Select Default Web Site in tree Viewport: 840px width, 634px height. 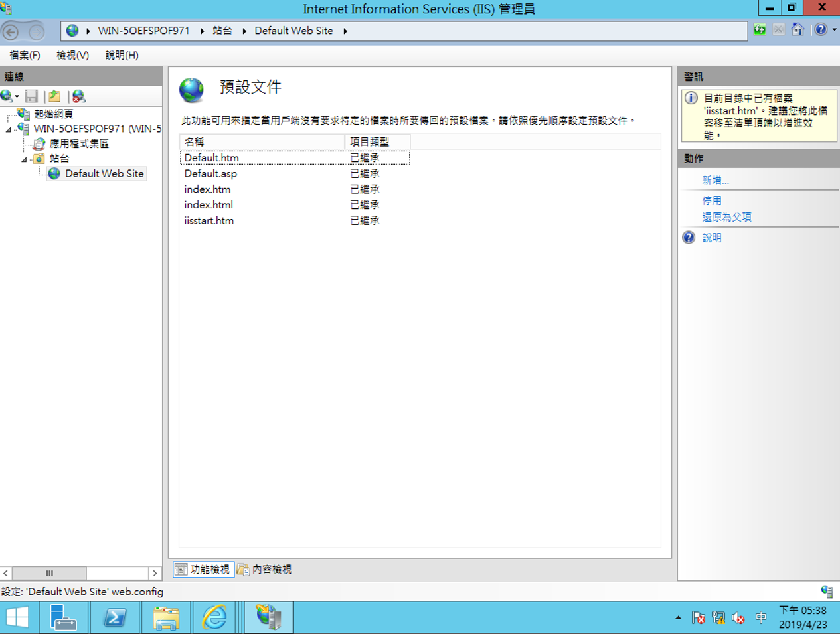104,173
